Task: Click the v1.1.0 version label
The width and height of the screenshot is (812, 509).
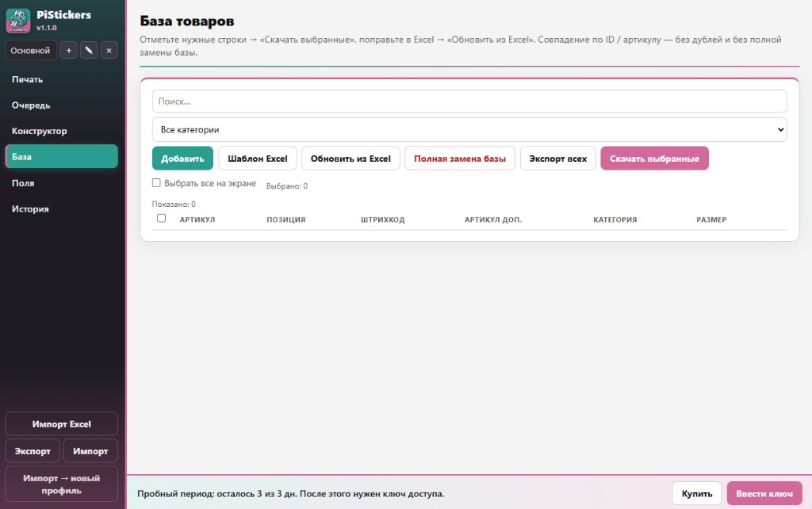Action: click(x=47, y=28)
